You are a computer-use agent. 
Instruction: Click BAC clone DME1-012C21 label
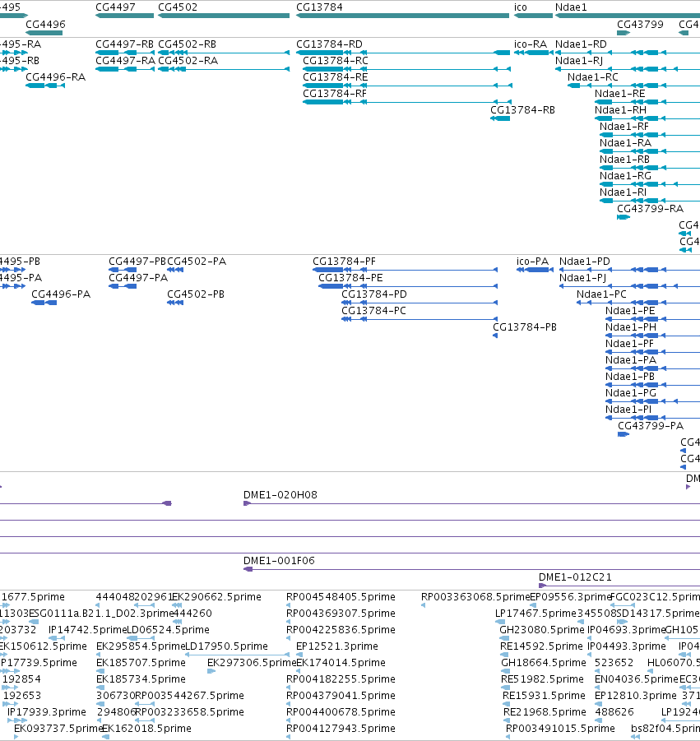[x=575, y=577]
